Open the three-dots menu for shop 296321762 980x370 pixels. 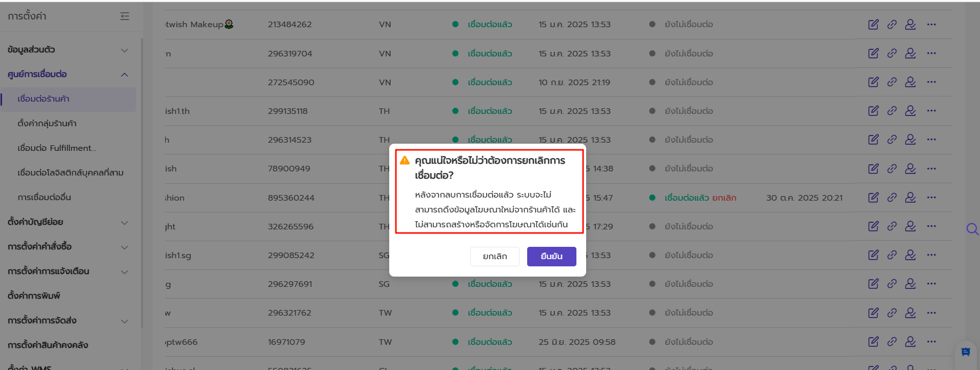click(x=931, y=313)
